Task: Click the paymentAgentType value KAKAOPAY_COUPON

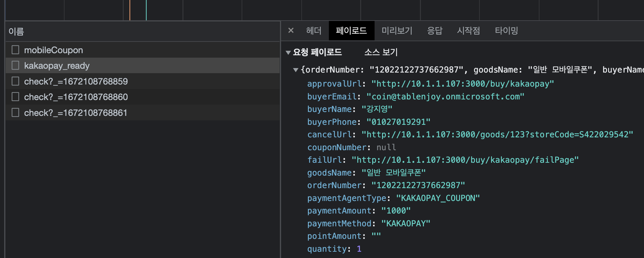Action: [x=438, y=198]
